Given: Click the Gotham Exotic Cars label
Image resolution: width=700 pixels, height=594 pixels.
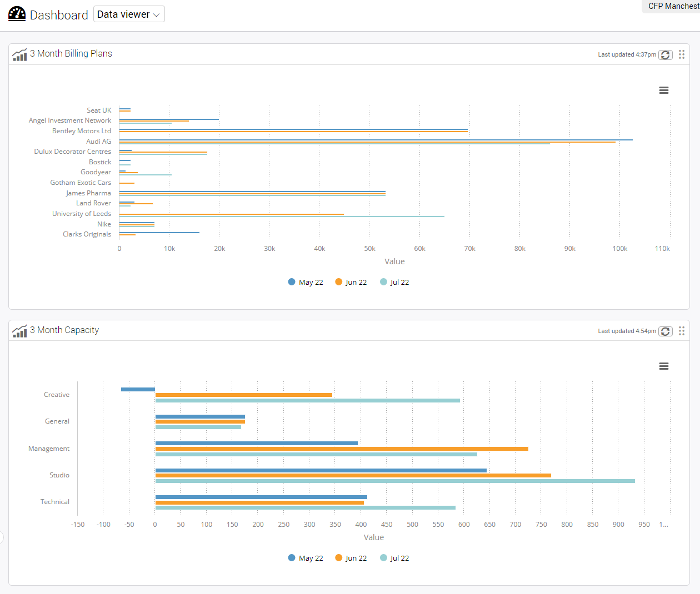Looking at the screenshot, I should coord(81,183).
